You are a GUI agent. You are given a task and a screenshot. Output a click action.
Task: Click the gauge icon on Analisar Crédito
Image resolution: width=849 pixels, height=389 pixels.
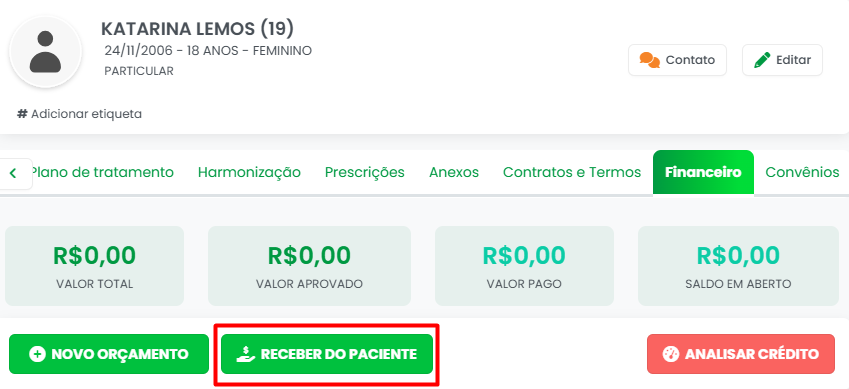point(670,354)
